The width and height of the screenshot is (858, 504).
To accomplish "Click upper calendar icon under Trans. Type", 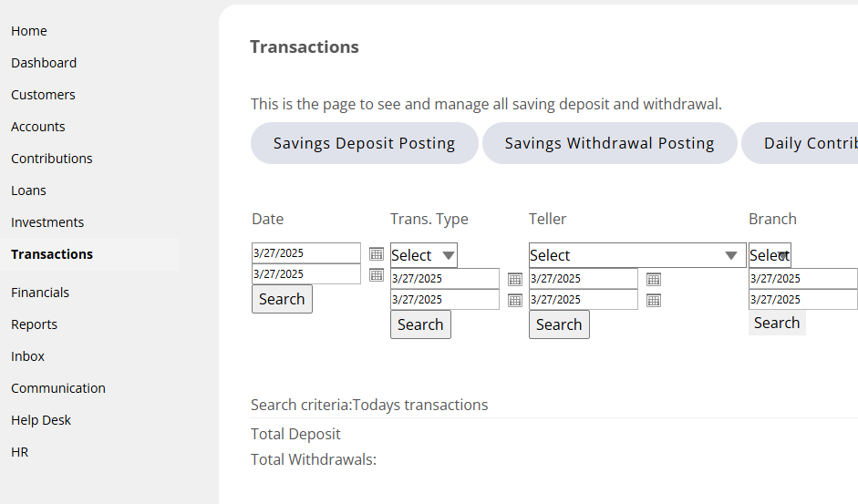I will (515, 279).
